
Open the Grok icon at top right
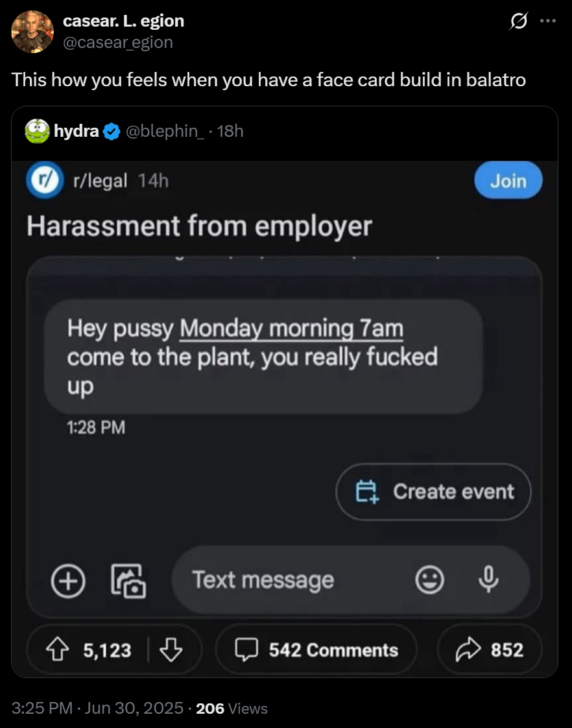[x=518, y=23]
